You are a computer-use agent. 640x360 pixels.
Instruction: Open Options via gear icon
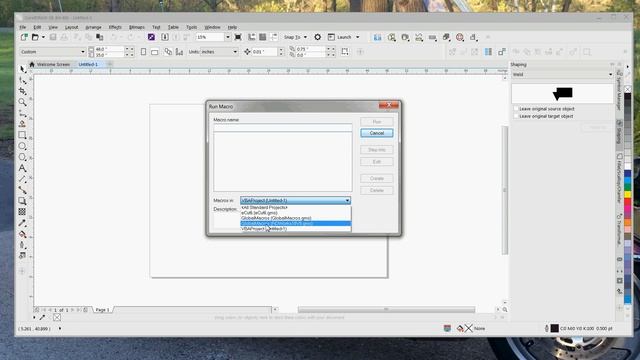pos(317,37)
